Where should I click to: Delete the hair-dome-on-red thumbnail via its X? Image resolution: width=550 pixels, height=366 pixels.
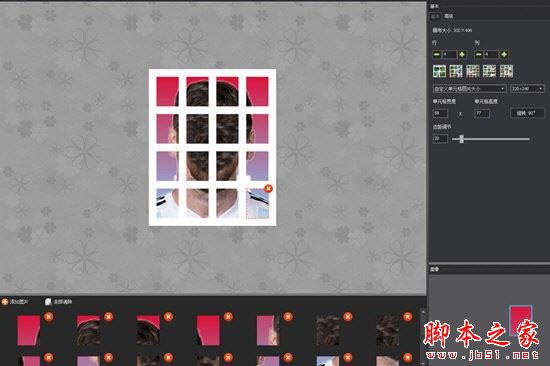(x=108, y=317)
